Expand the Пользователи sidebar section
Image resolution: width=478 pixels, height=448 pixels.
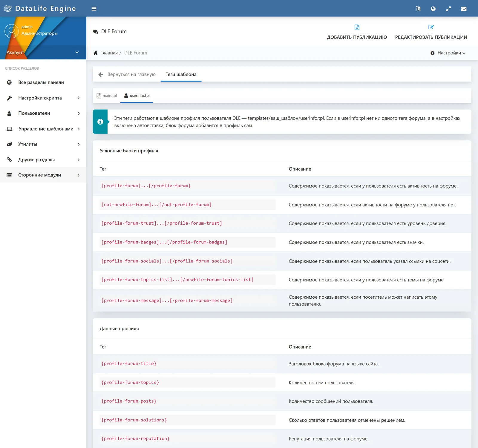[43, 113]
